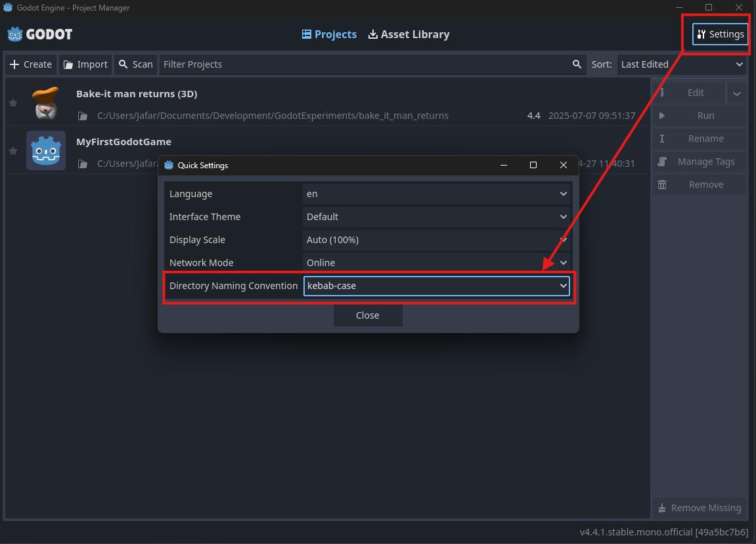This screenshot has height=544, width=756.
Task: Open the Directory Naming Convention dropdown
Action: click(x=436, y=286)
